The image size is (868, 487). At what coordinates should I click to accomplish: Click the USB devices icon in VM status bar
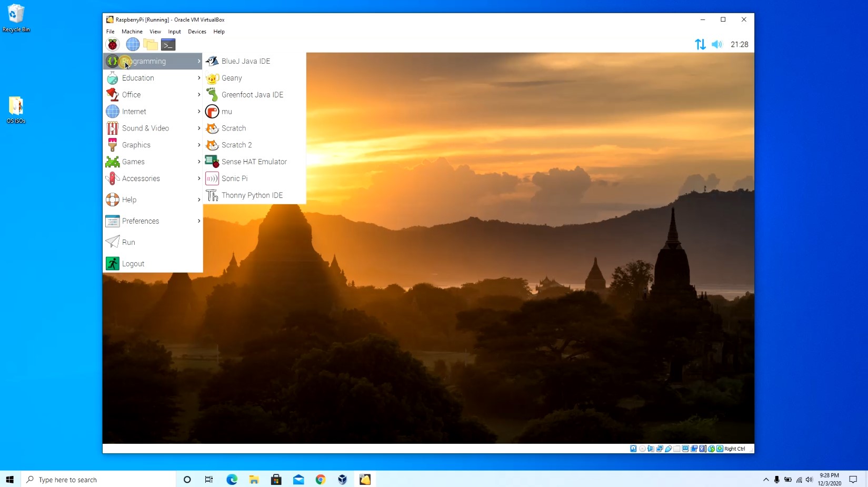click(x=667, y=449)
